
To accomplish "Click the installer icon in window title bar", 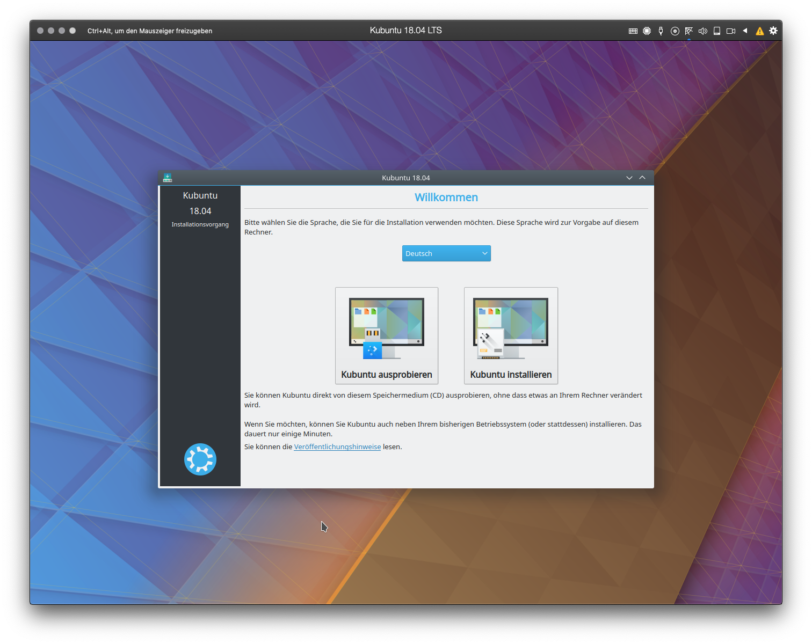I will (x=168, y=178).
